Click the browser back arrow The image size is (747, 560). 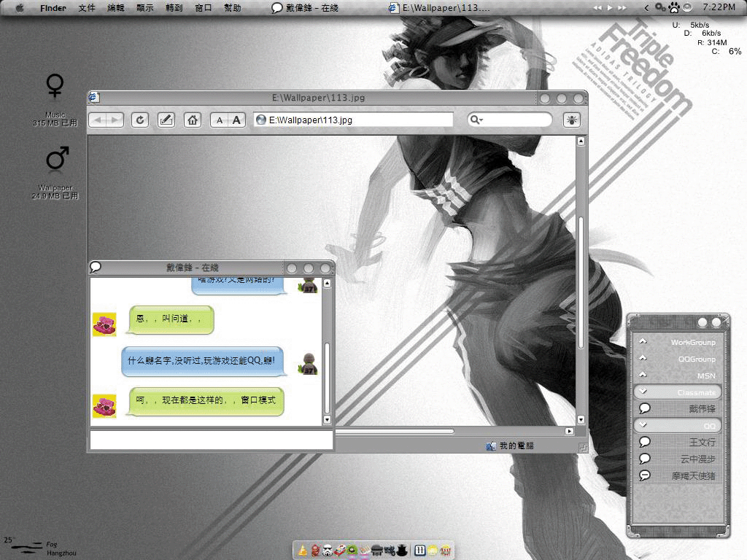pyautogui.click(x=98, y=120)
